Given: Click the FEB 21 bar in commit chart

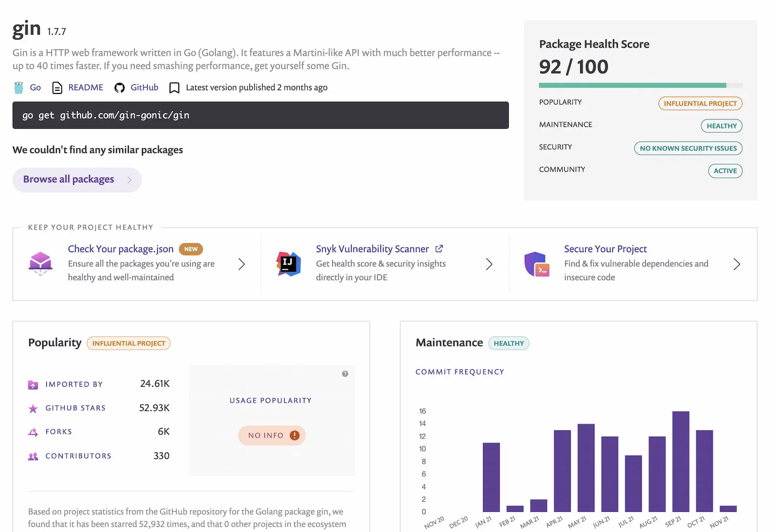Looking at the screenshot, I should pos(515,509).
